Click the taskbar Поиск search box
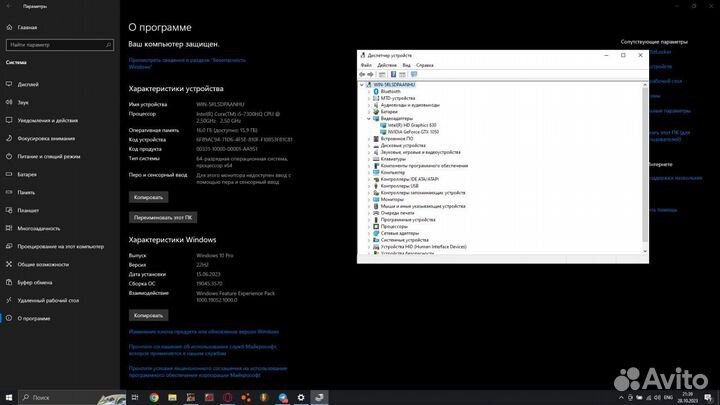This screenshot has width=720, height=405. click(x=72, y=398)
